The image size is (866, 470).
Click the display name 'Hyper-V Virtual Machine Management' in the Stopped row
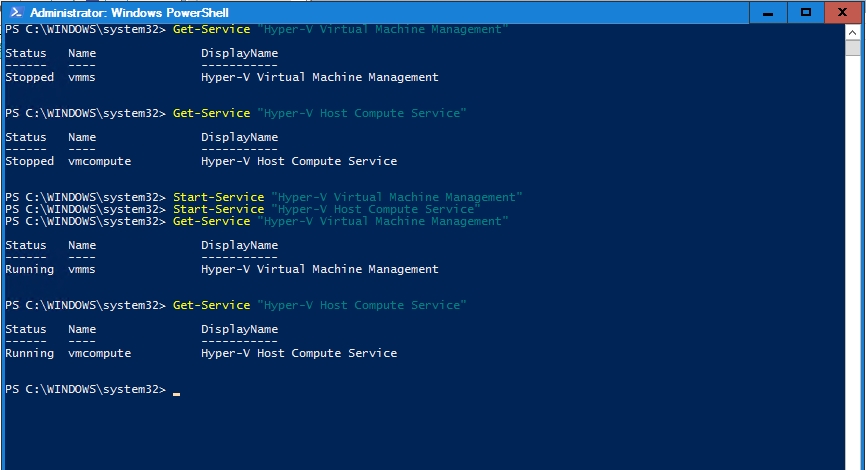coord(320,77)
